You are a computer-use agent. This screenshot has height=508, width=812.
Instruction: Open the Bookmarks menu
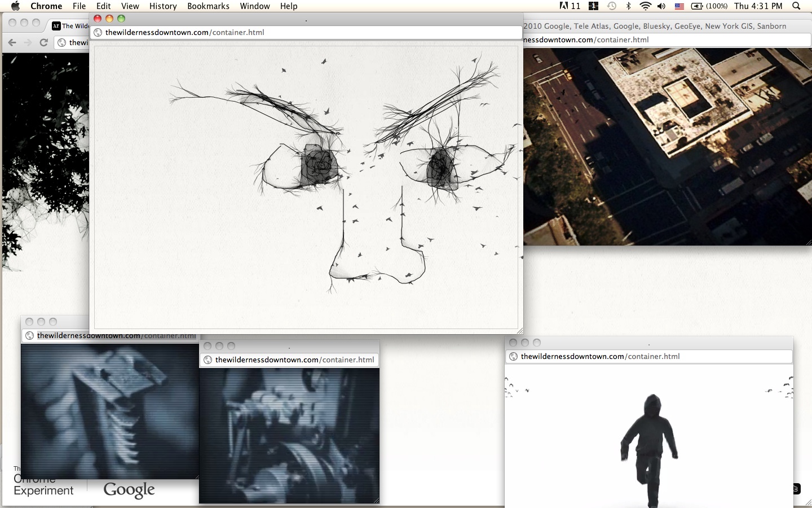(208, 6)
